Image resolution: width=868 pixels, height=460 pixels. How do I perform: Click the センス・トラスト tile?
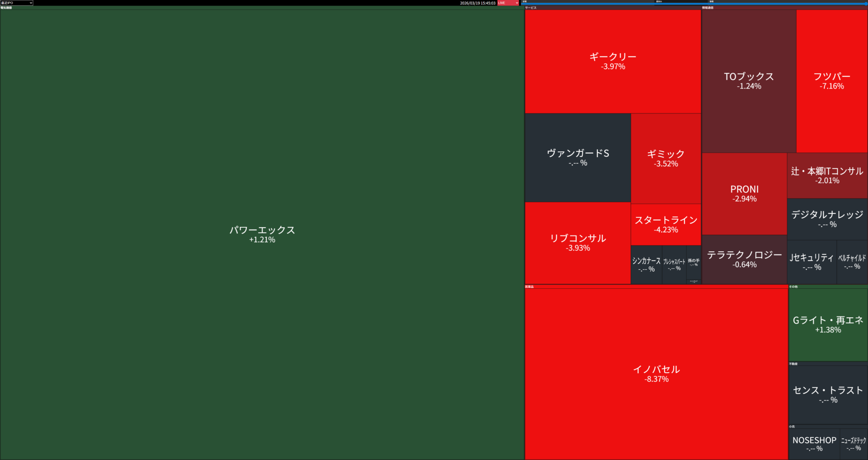(828, 394)
